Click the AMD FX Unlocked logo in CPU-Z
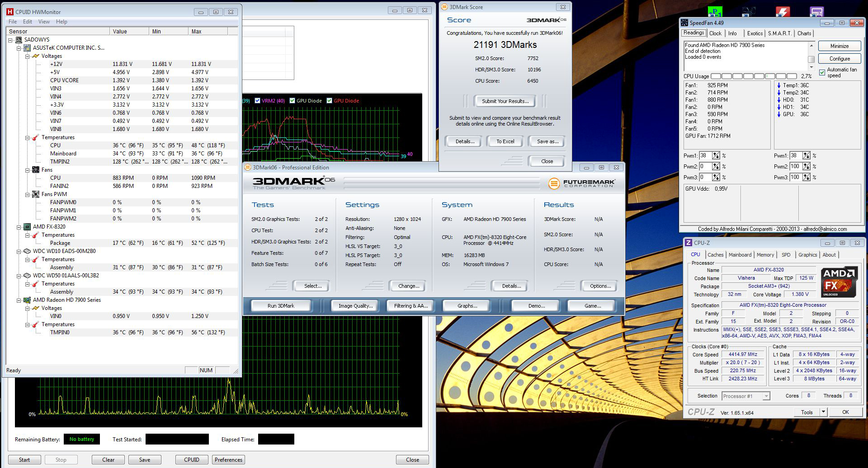The height and width of the screenshot is (468, 868). (x=839, y=282)
